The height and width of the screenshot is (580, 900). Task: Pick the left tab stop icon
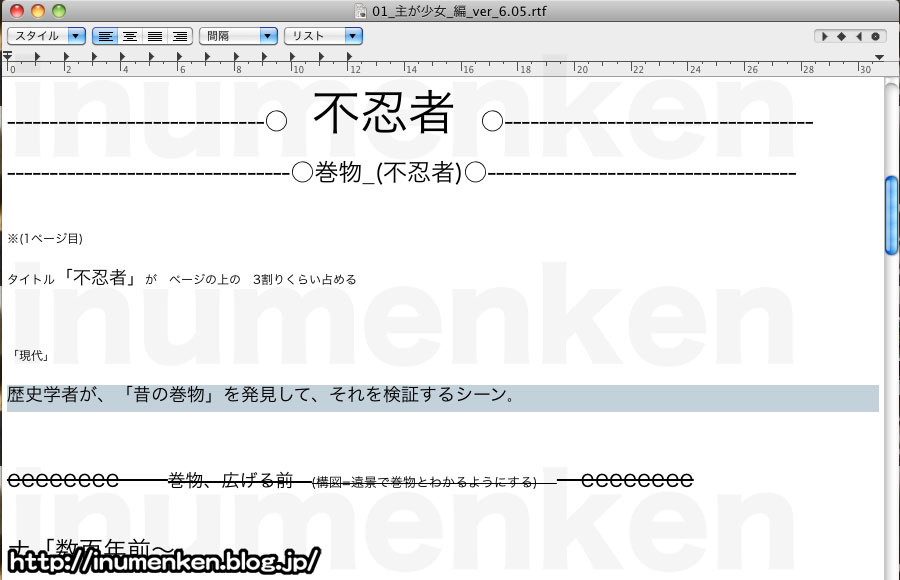(x=824, y=36)
